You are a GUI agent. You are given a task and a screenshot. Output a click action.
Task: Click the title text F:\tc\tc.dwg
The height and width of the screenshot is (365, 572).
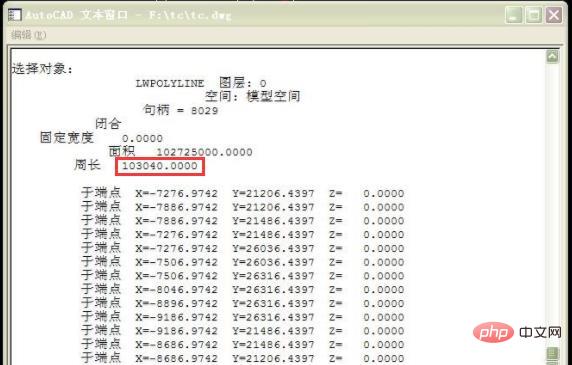(190, 15)
